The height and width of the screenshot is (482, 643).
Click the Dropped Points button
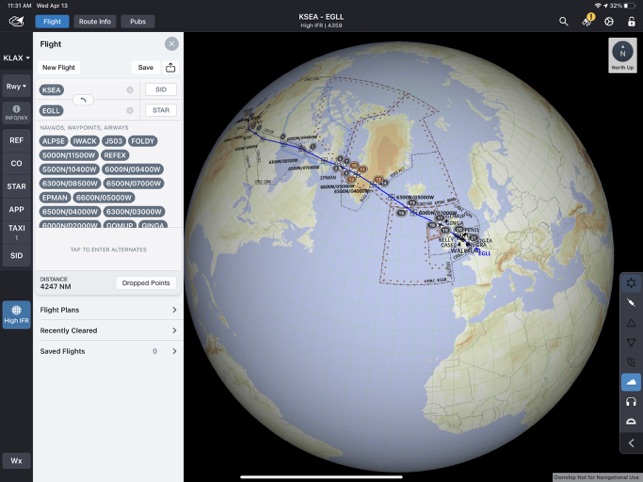coord(146,283)
